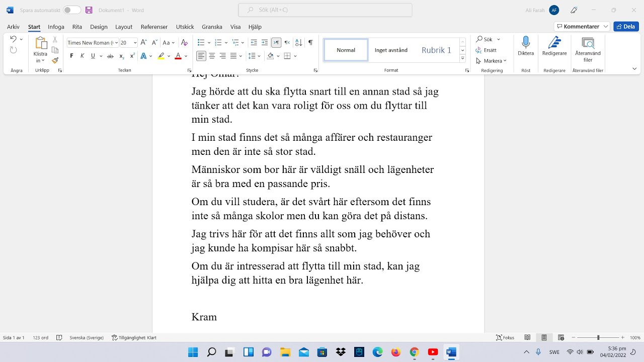
Task: Center align the paragraph
Action: [212, 56]
